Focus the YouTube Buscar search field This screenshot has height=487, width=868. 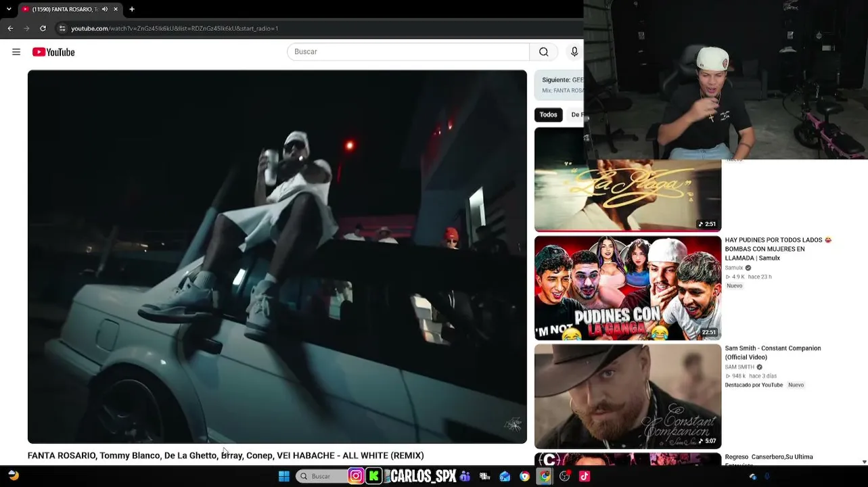(409, 52)
